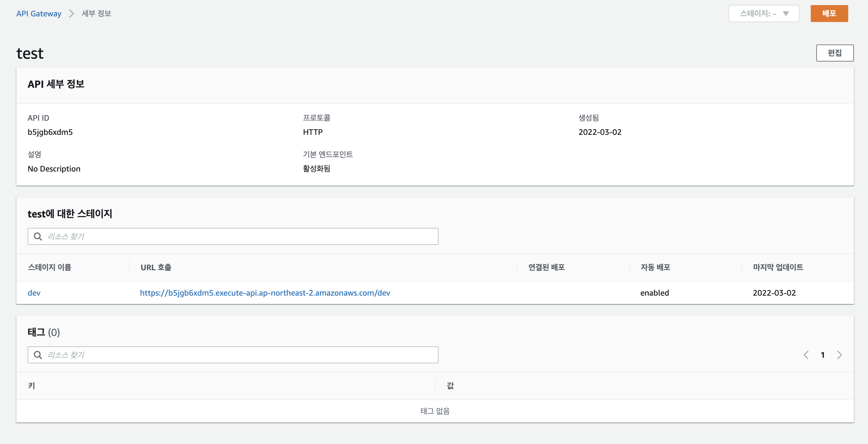Image resolution: width=868 pixels, height=444 pixels.
Task: Navigate to API Gateway via the breadcrumb
Action: (39, 14)
